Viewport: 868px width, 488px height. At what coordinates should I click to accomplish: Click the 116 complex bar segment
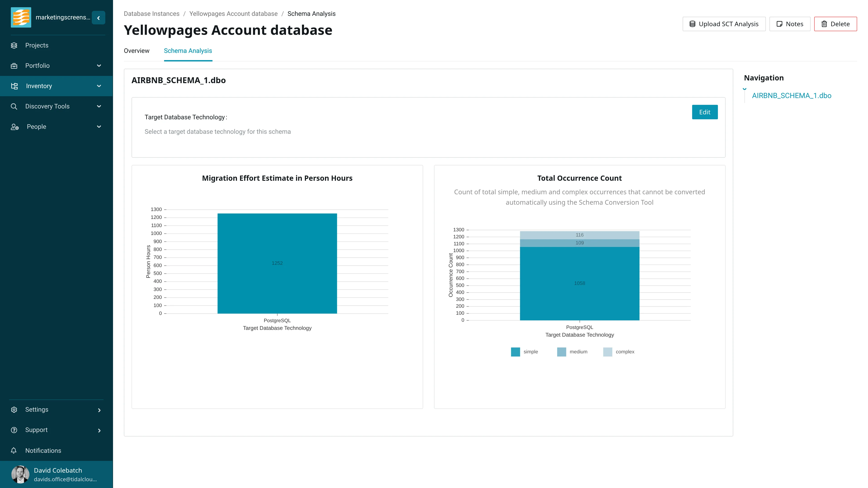(x=580, y=235)
